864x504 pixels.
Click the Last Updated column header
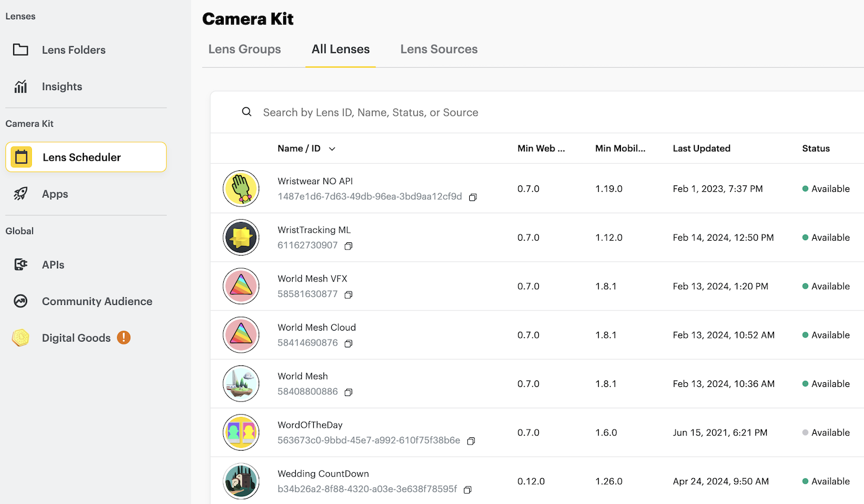pos(701,148)
